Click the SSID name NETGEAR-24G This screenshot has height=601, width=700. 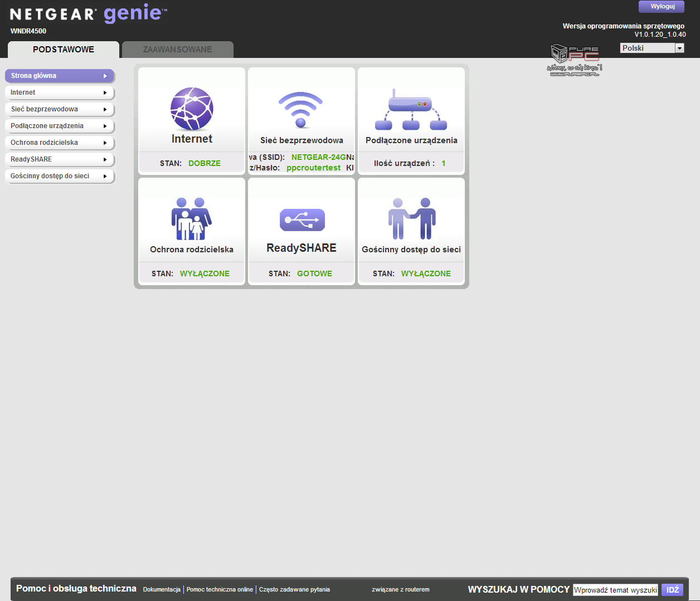pos(318,157)
